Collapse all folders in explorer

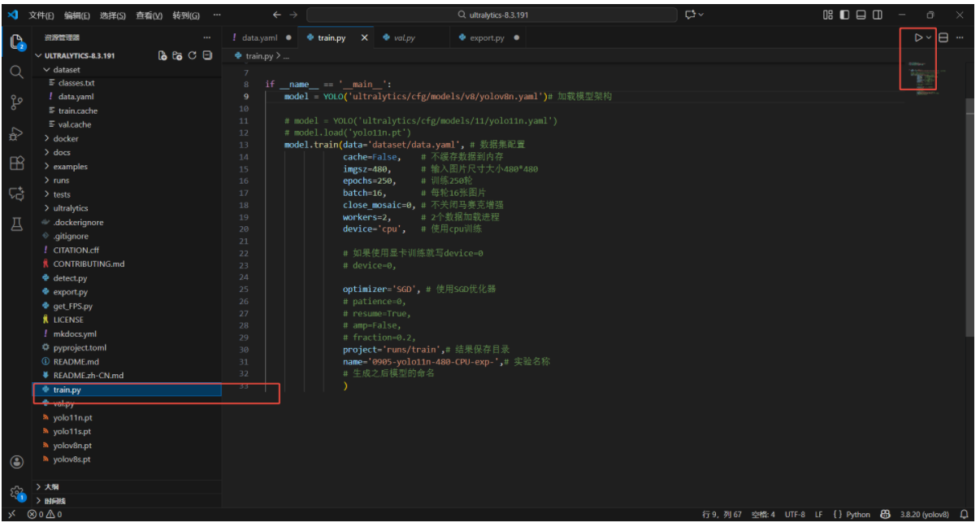207,56
